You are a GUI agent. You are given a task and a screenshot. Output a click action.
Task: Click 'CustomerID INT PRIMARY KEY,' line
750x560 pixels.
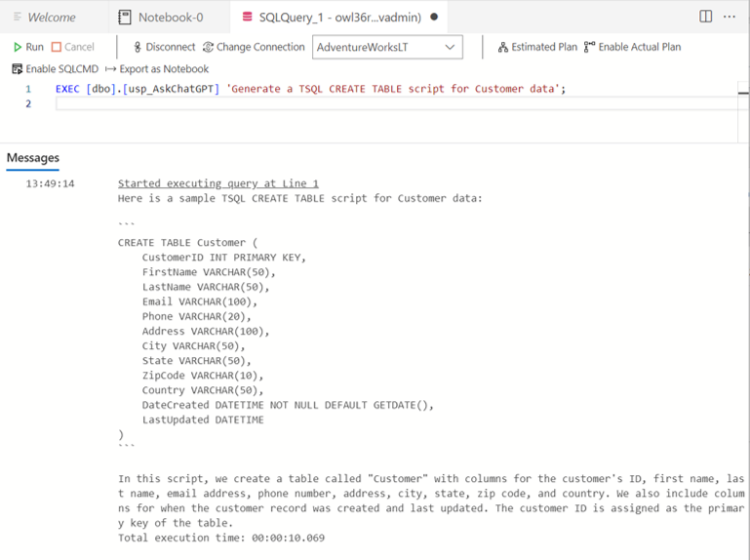224,258
